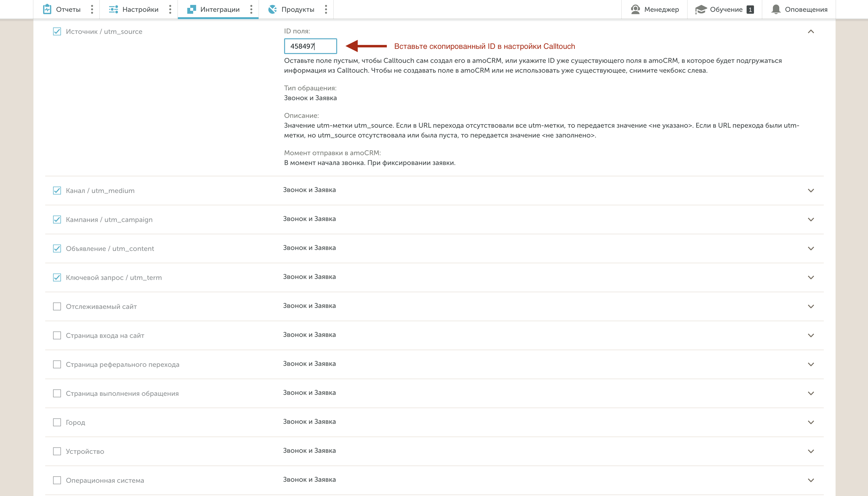
Task: Open three-dots menu next to Продукты
Action: [x=326, y=9]
